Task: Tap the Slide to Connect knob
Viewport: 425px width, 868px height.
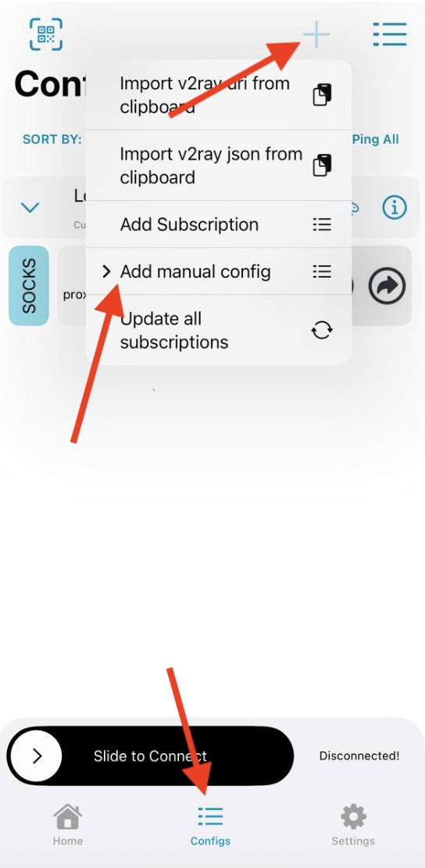Action: pyautogui.click(x=37, y=756)
